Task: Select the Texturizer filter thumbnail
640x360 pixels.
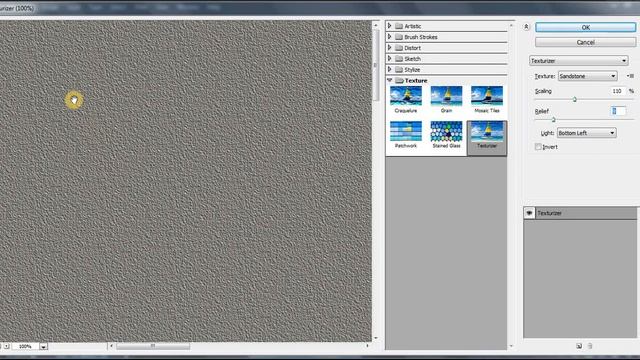Action: click(487, 138)
